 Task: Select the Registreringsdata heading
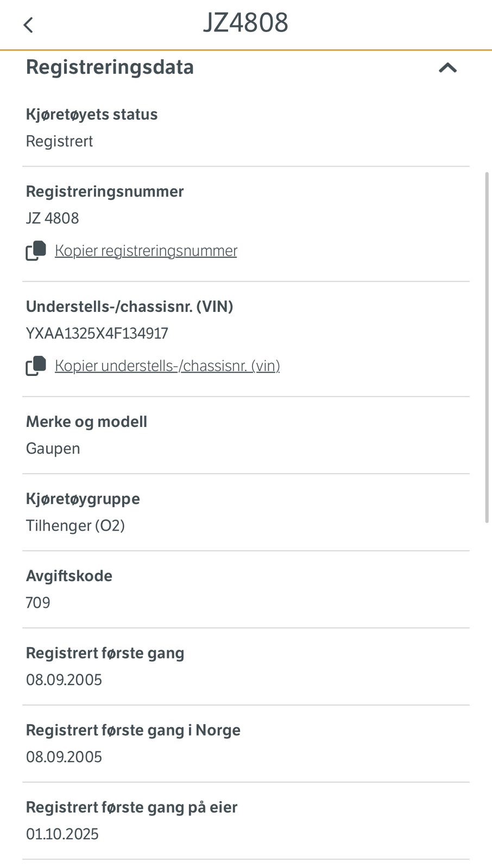110,67
